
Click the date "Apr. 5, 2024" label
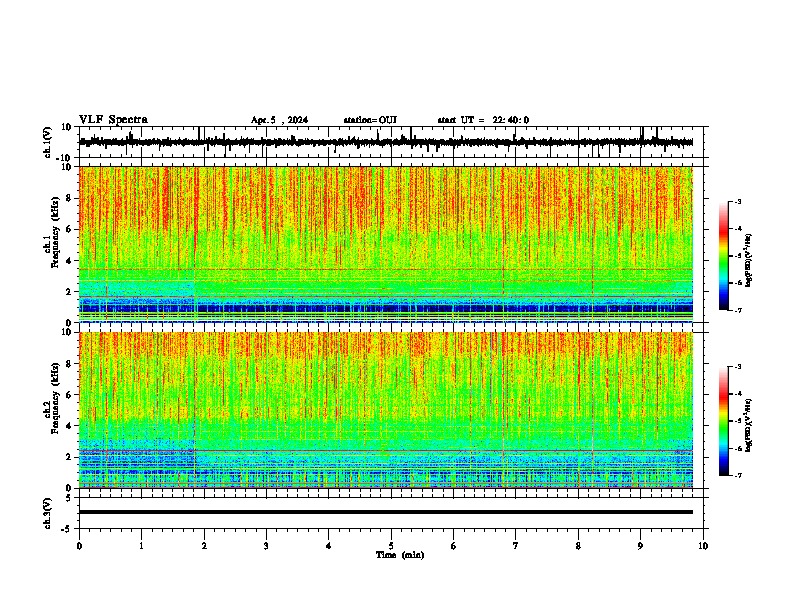pyautogui.click(x=279, y=120)
